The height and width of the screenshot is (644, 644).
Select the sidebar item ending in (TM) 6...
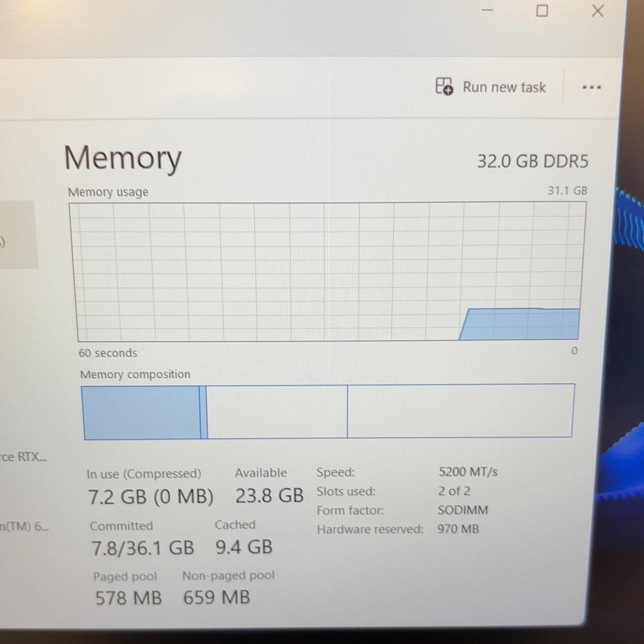tap(24, 526)
